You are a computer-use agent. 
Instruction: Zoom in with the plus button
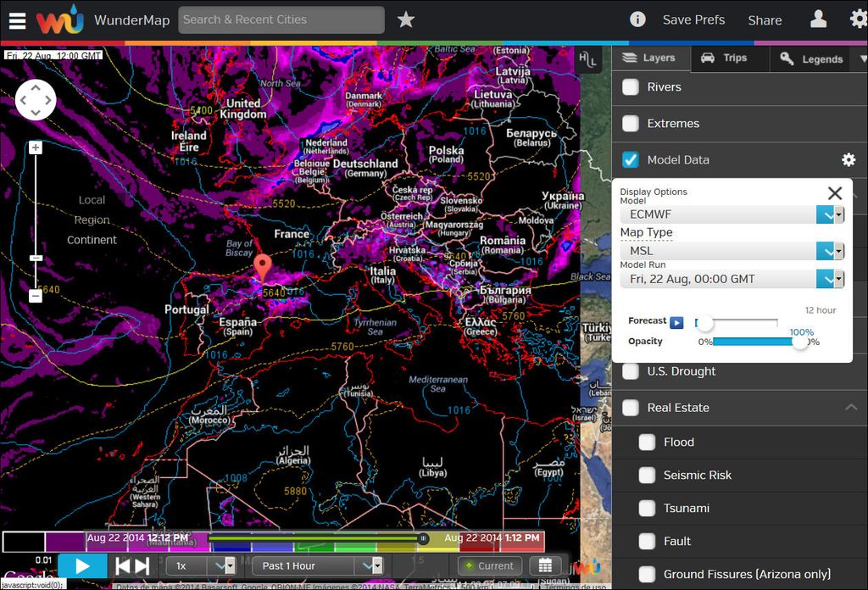[x=36, y=147]
